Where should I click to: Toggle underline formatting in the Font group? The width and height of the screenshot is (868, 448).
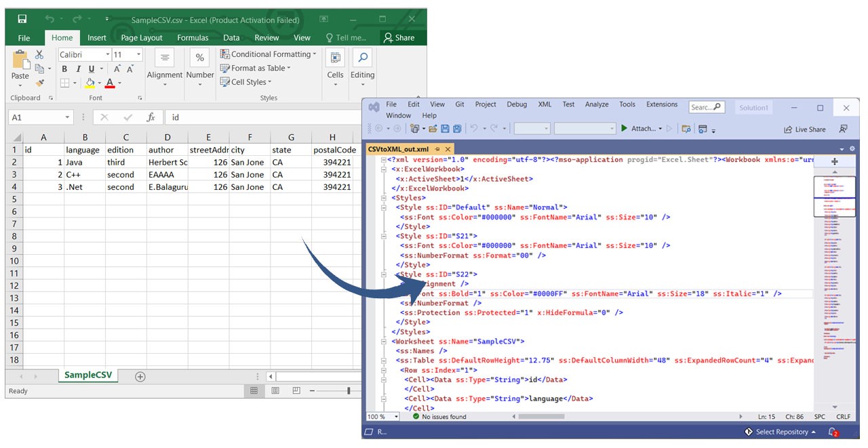[x=91, y=69]
